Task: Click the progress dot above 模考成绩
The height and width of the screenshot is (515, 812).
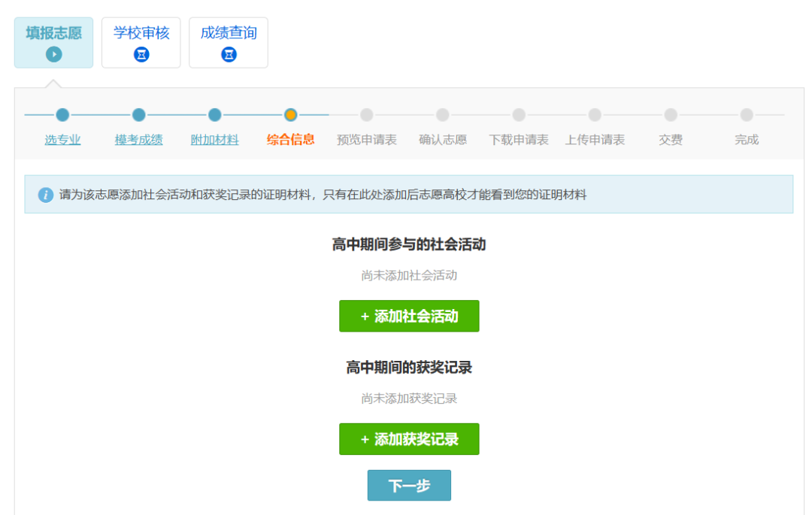Action: coord(138,115)
